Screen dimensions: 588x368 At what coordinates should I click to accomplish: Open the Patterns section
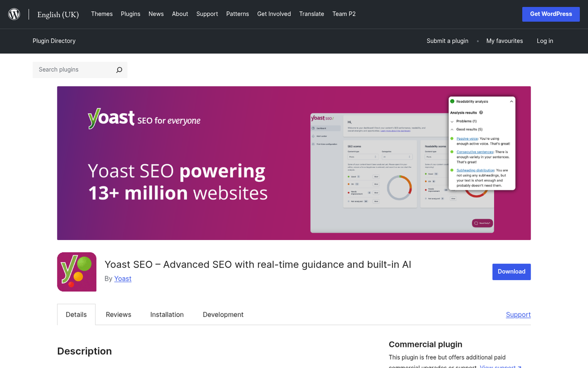[x=238, y=14]
